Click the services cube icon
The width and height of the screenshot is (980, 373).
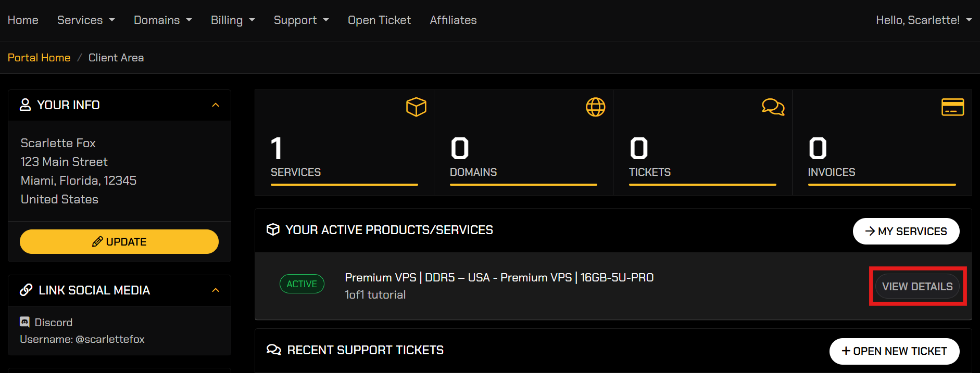(416, 107)
